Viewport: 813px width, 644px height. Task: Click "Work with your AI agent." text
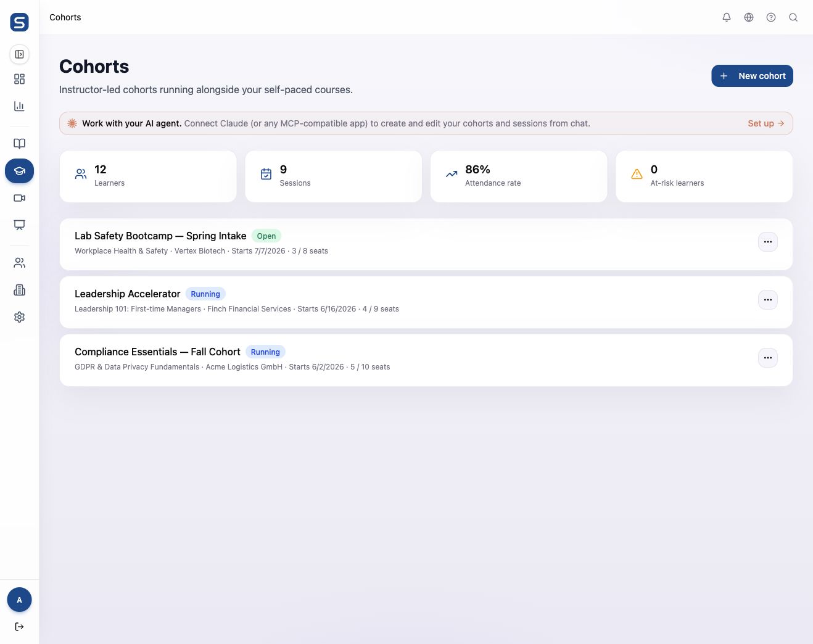pos(131,123)
